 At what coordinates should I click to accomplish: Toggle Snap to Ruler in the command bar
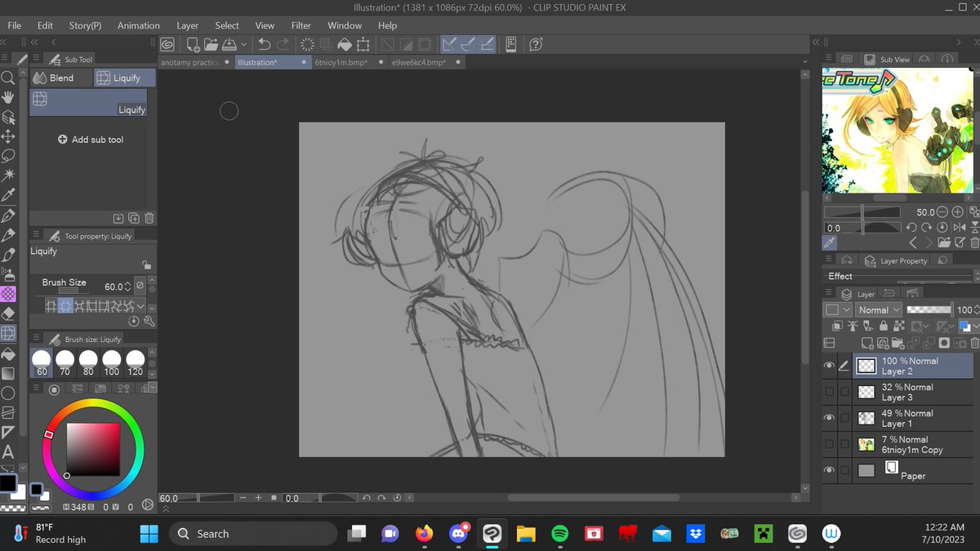pyautogui.click(x=450, y=44)
